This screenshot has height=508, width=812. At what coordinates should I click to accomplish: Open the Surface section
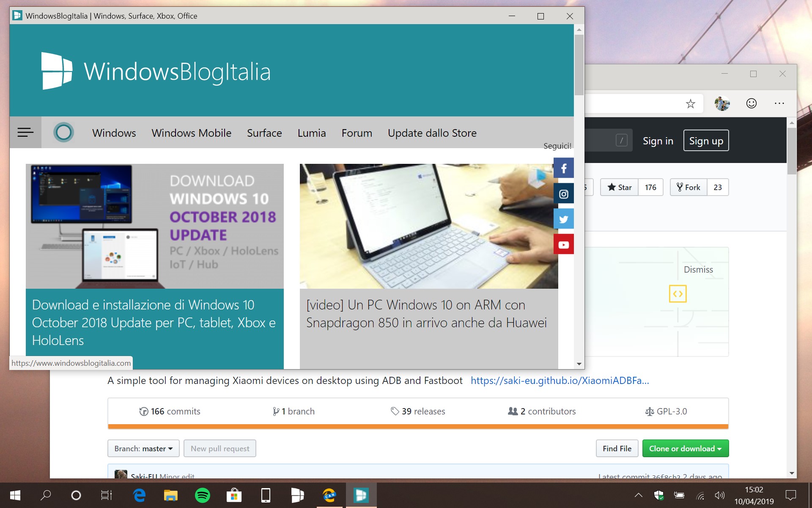(x=264, y=133)
